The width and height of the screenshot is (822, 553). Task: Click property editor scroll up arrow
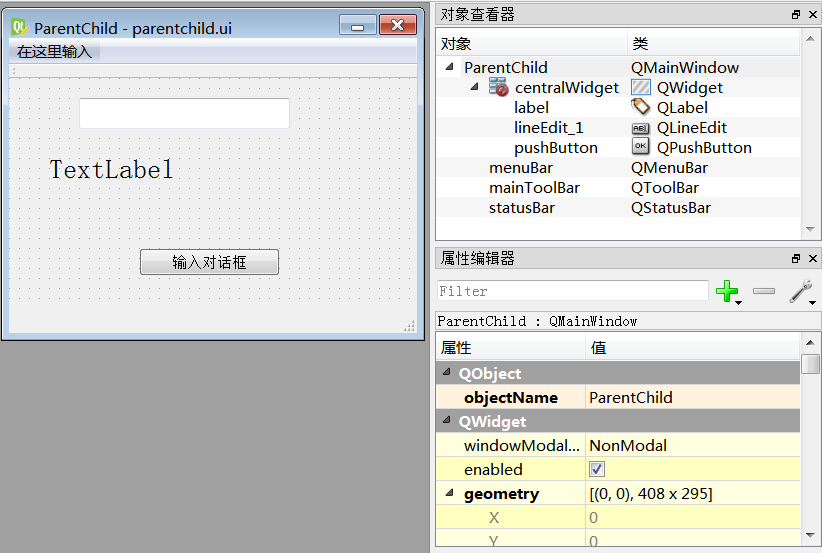pyautogui.click(x=810, y=342)
